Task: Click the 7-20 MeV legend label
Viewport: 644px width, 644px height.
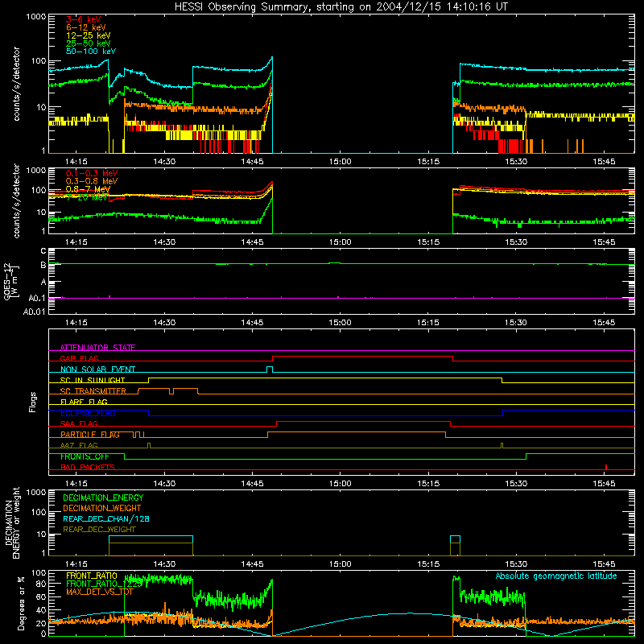Action: [87, 197]
